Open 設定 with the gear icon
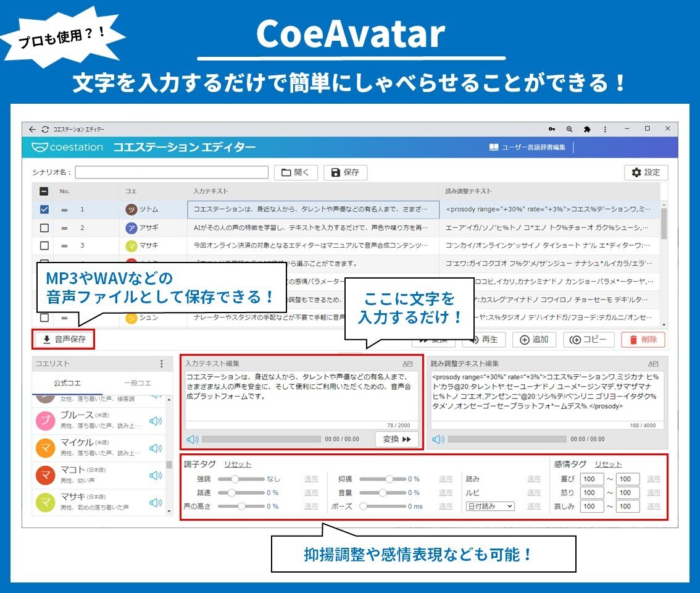The width and height of the screenshot is (700, 593). (646, 172)
